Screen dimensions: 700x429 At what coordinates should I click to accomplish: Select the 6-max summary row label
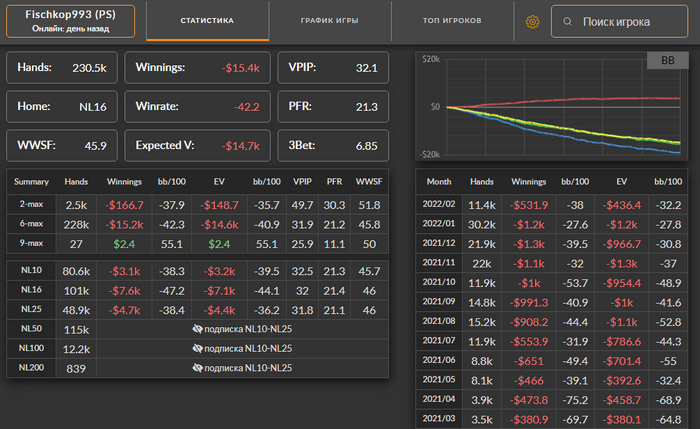31,224
